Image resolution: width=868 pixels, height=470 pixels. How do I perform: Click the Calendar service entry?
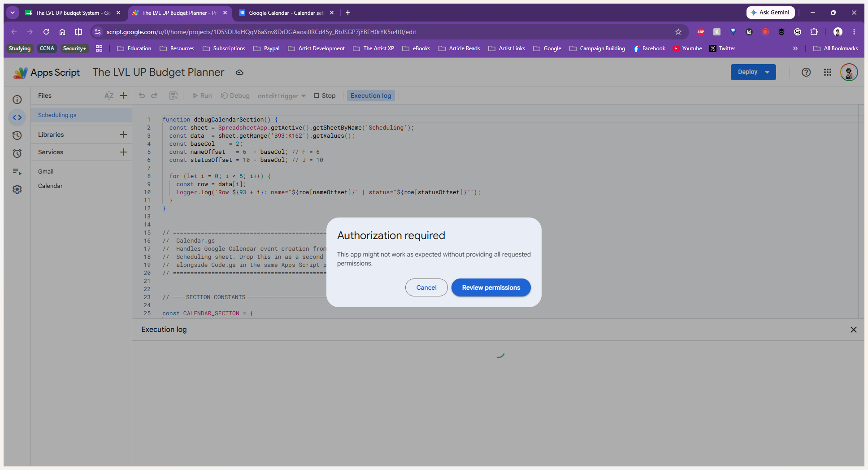(50, 186)
